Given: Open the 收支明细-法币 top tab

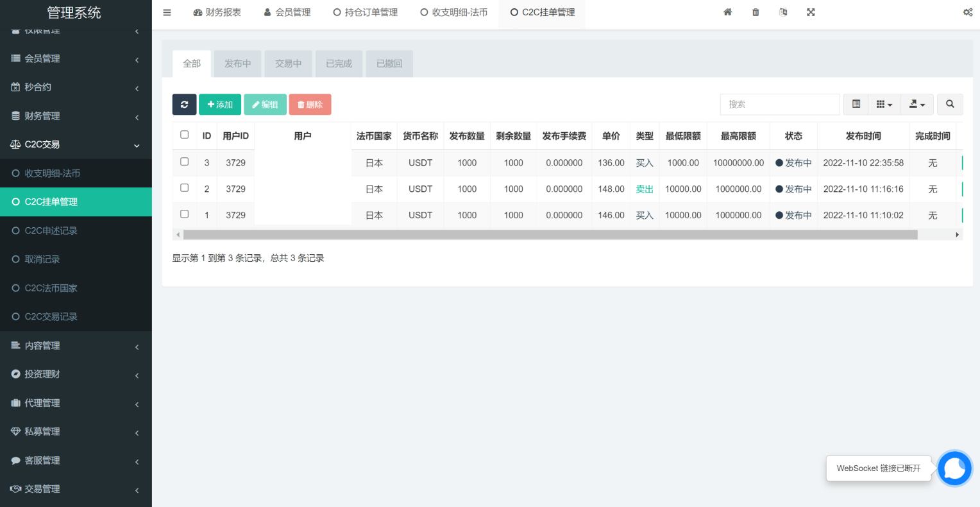Looking at the screenshot, I should 453,12.
